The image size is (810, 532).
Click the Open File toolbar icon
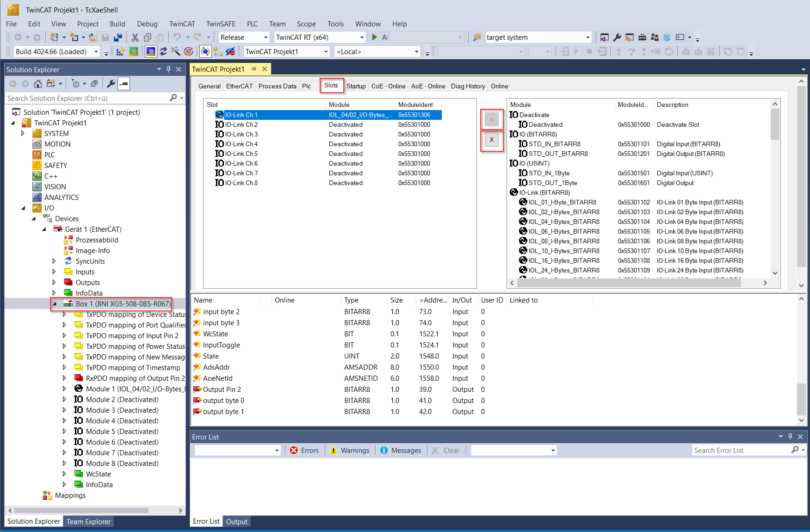click(x=93, y=37)
